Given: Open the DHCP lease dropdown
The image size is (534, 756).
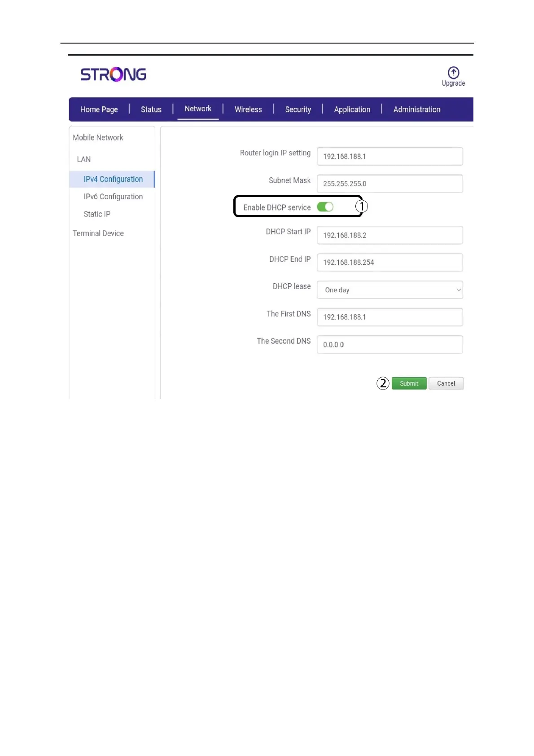Looking at the screenshot, I should pyautogui.click(x=390, y=290).
